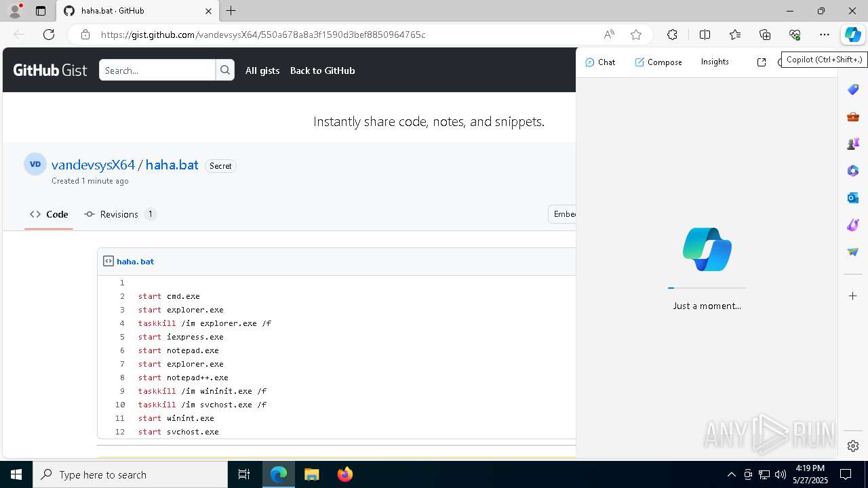This screenshot has height=488, width=868.
Task: Open the Collections icon
Action: tap(765, 35)
